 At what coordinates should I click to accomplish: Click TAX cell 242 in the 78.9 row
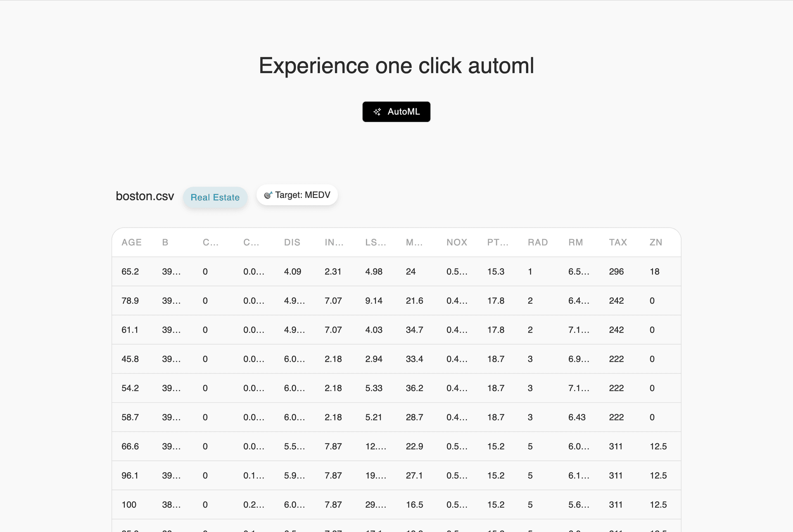tap(616, 301)
